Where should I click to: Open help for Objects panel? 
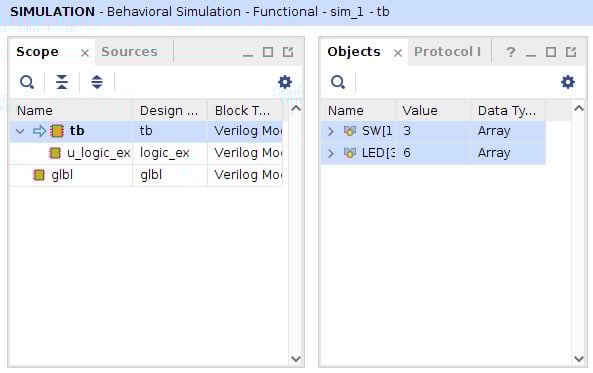tap(511, 52)
